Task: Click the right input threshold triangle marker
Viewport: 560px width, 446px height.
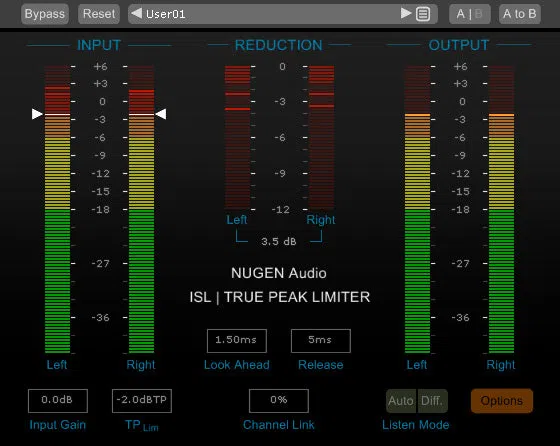Action: pos(161,114)
